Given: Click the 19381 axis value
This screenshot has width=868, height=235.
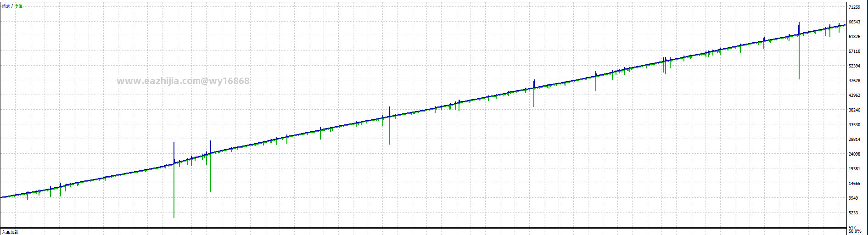Looking at the screenshot, I should point(854,169).
